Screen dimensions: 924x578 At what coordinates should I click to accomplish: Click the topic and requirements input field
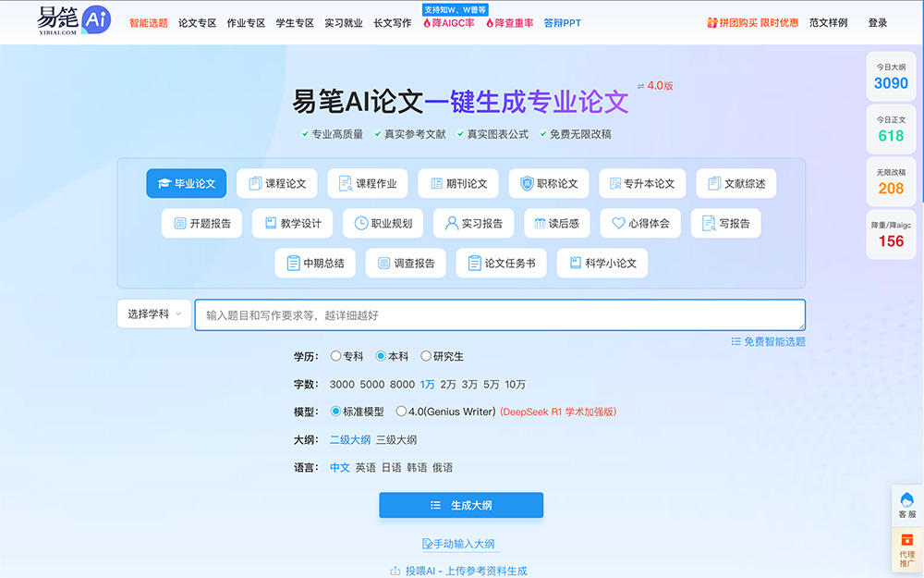click(x=499, y=315)
